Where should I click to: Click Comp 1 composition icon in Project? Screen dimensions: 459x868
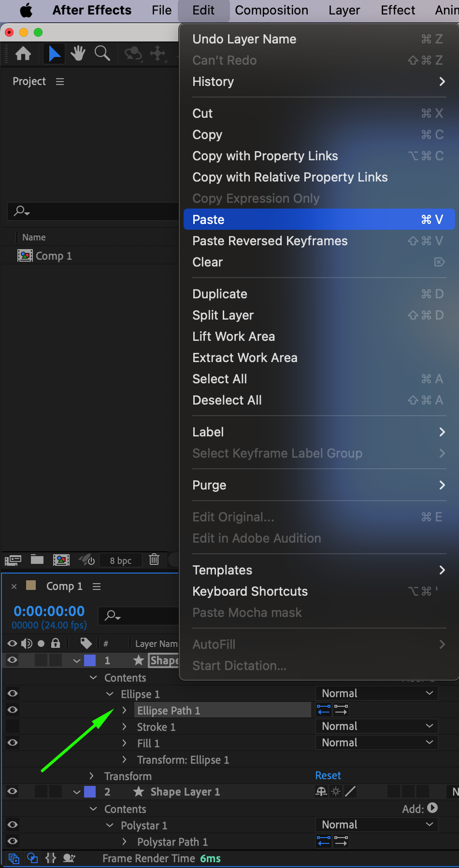pyautogui.click(x=25, y=255)
